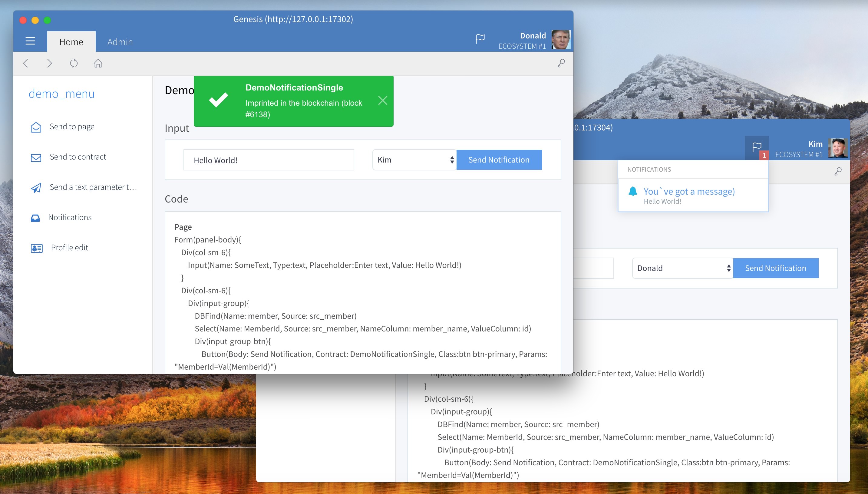The height and width of the screenshot is (494, 868).
Task: Go to home using house icon
Action: (98, 63)
